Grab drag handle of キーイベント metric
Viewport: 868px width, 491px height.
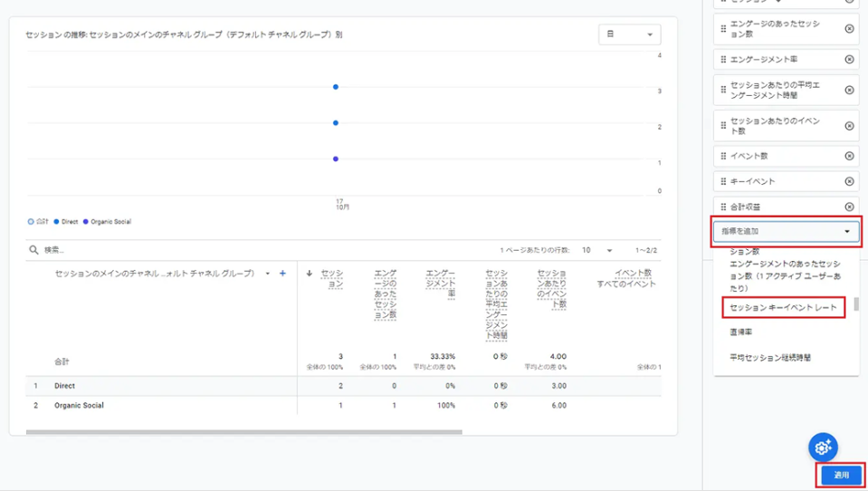pos(723,181)
